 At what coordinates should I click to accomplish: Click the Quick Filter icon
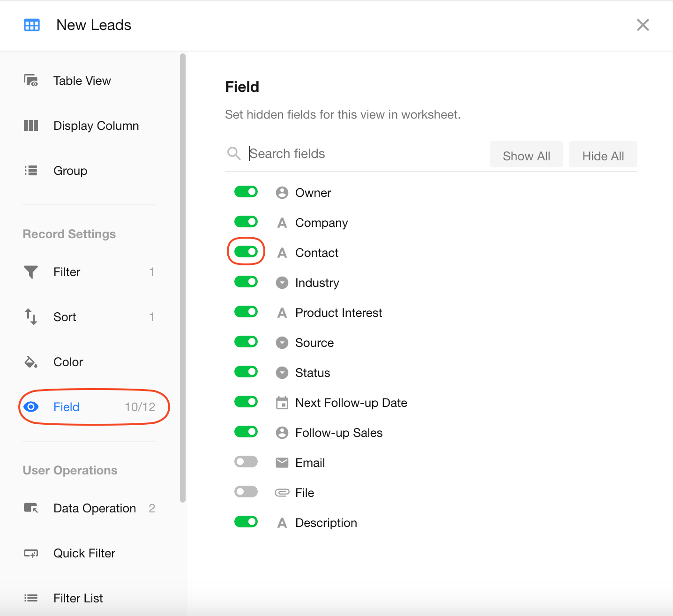point(31,553)
